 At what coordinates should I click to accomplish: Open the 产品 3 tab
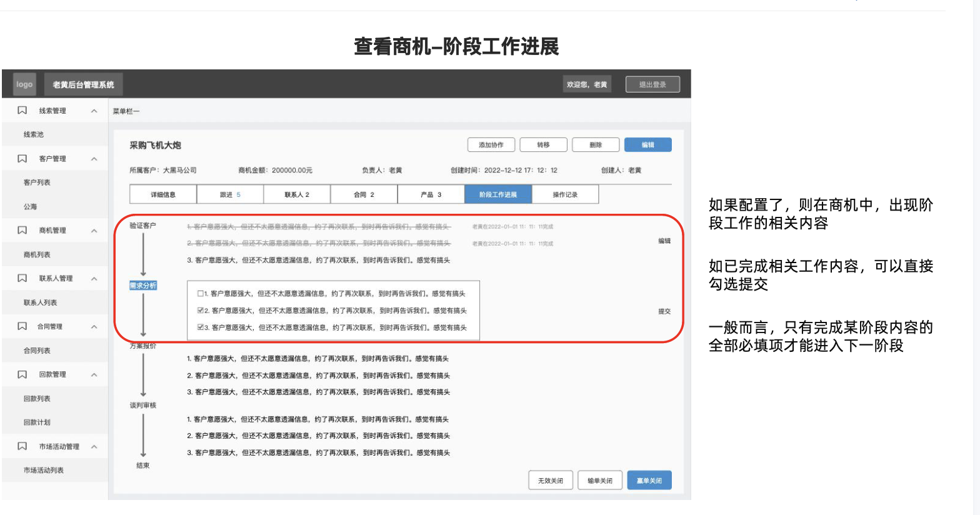[431, 194]
